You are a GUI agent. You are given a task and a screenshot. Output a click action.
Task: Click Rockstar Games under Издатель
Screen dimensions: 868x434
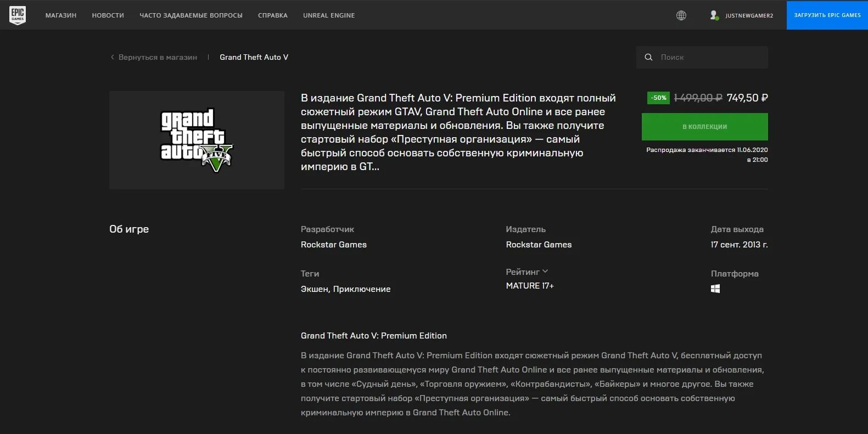[539, 245]
